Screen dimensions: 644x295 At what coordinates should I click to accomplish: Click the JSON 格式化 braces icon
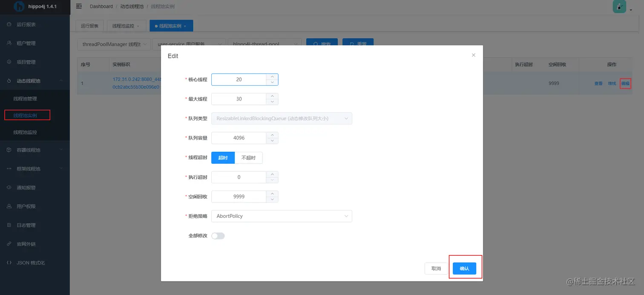click(x=9, y=263)
